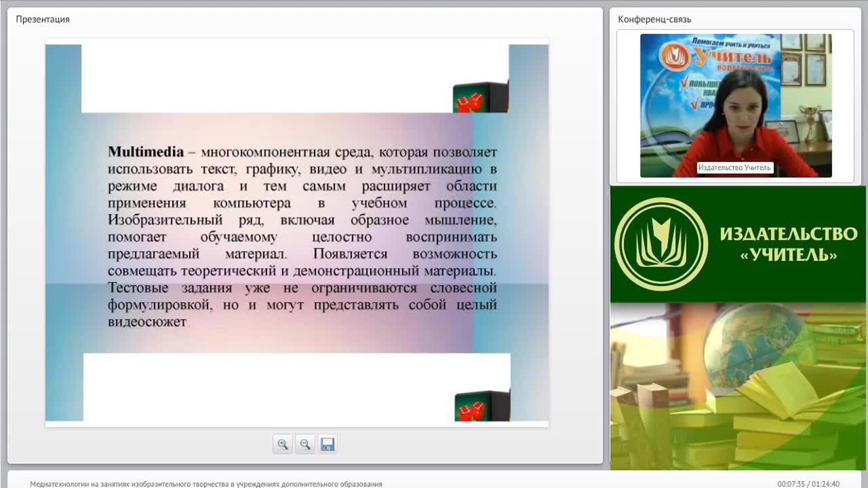Click the word видеосюжет on the slide

point(147,322)
